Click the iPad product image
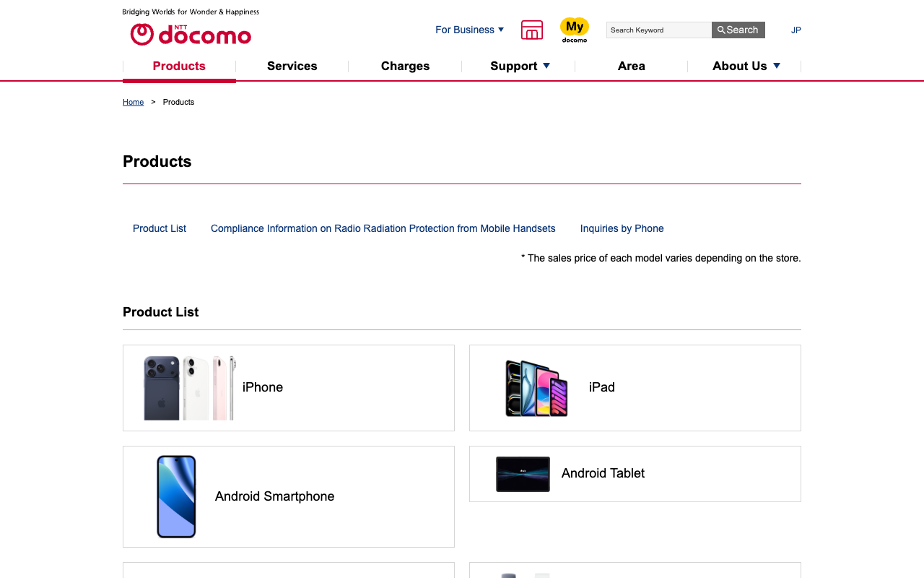Viewport: 924px width, 578px height. click(x=536, y=388)
